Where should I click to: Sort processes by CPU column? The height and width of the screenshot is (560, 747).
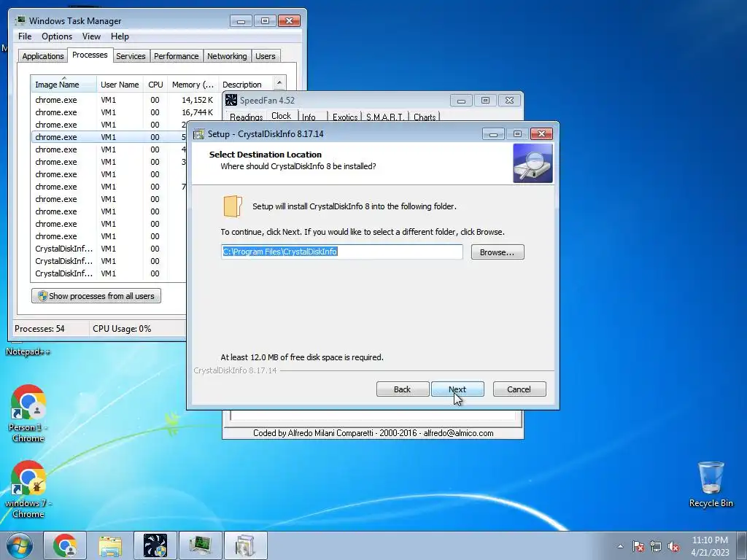pos(155,85)
